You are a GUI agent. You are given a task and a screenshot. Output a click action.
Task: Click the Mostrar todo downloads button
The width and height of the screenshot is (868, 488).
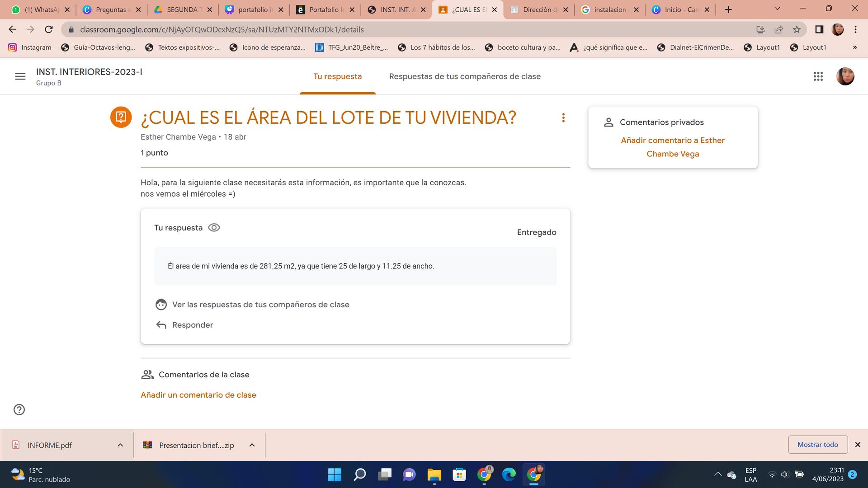817,445
